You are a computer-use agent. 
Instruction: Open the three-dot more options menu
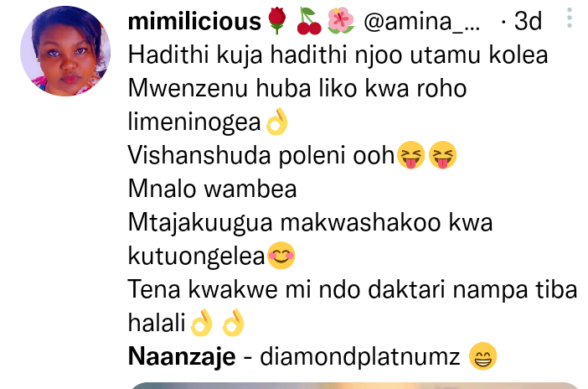[570, 18]
